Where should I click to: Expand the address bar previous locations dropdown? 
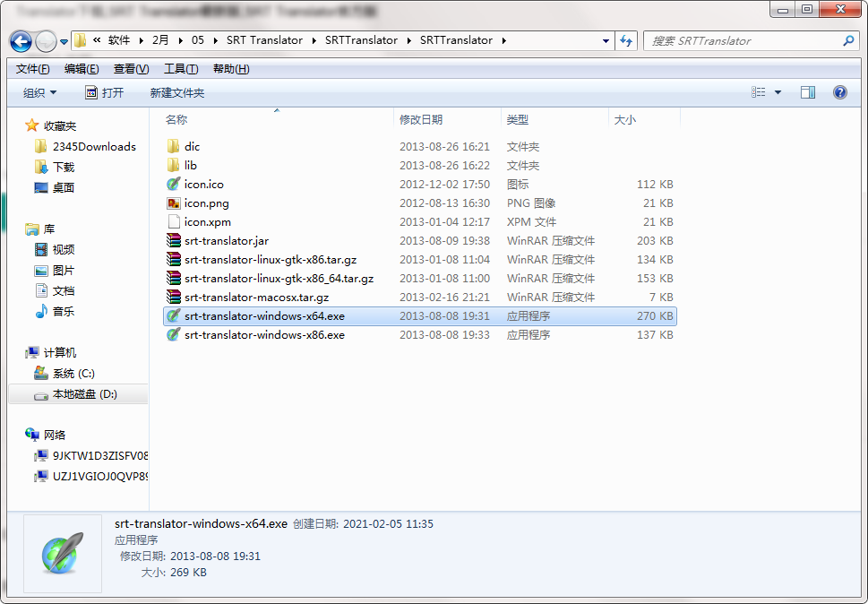606,41
